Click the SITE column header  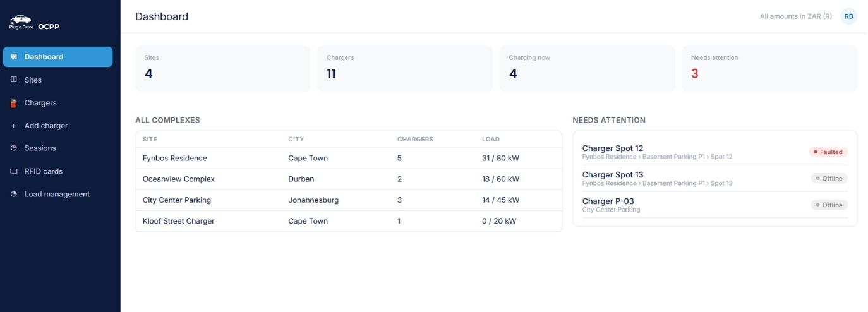pos(150,140)
